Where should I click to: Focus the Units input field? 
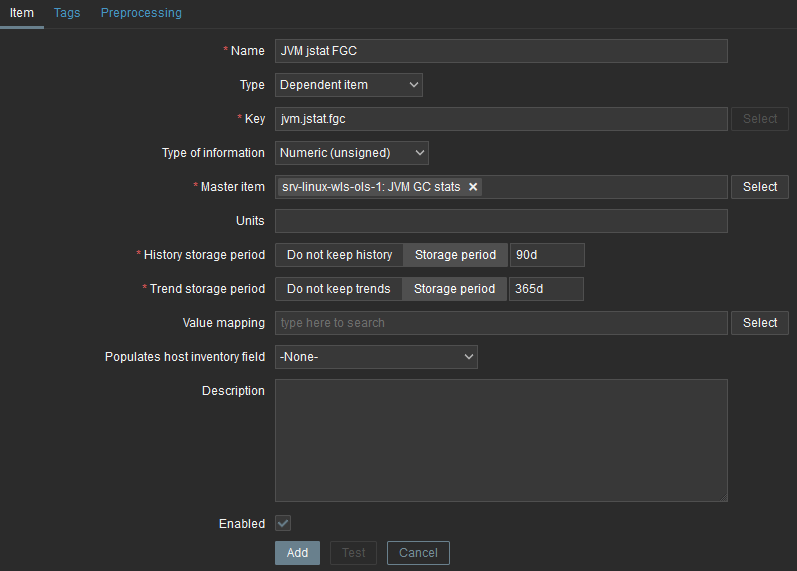point(500,221)
